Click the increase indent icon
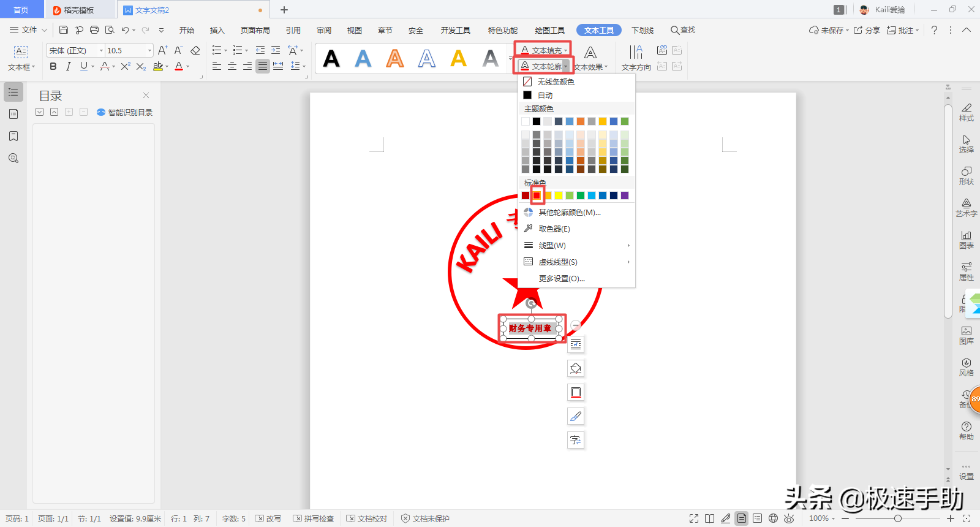Viewport: 980px width, 527px height. tap(276, 50)
